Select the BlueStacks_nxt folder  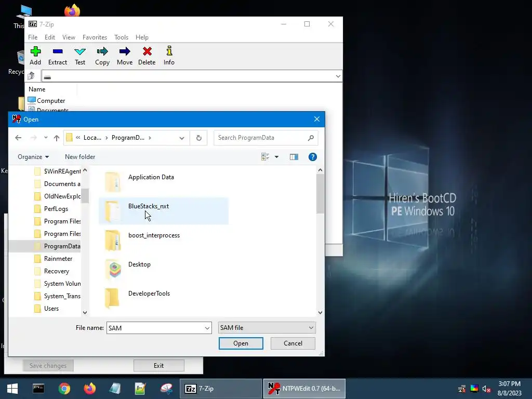(164, 211)
